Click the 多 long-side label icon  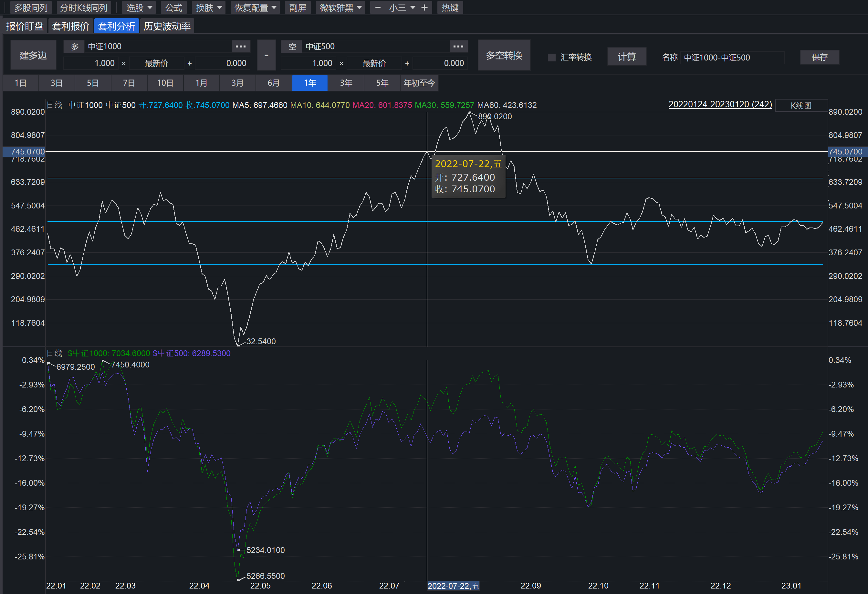[74, 46]
